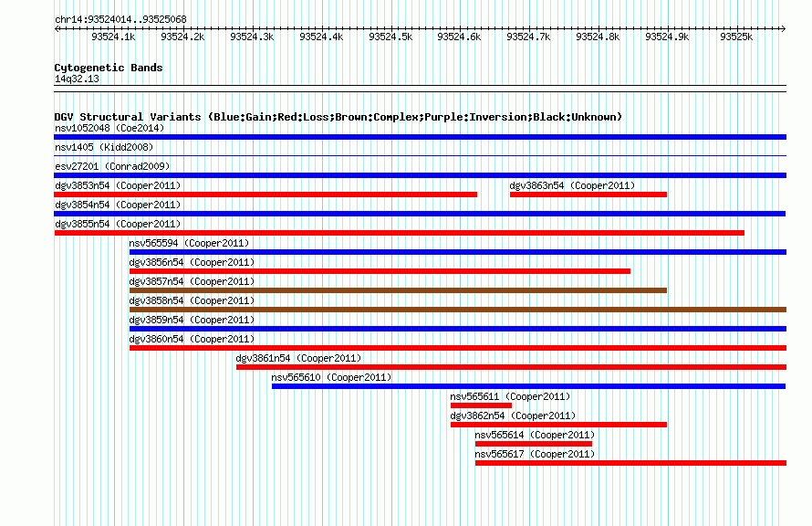
Task: Open variant dgv3863n54 (Cooper2011) label
Action: click(572, 185)
